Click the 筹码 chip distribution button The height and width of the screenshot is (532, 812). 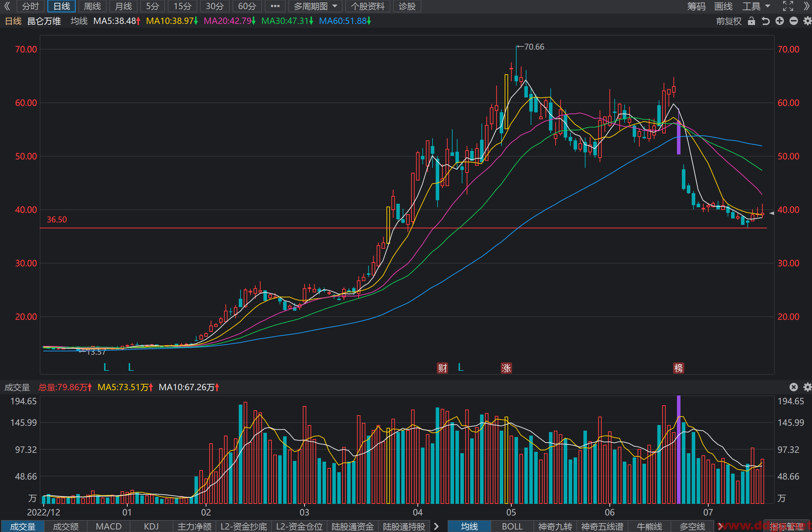[x=696, y=6]
